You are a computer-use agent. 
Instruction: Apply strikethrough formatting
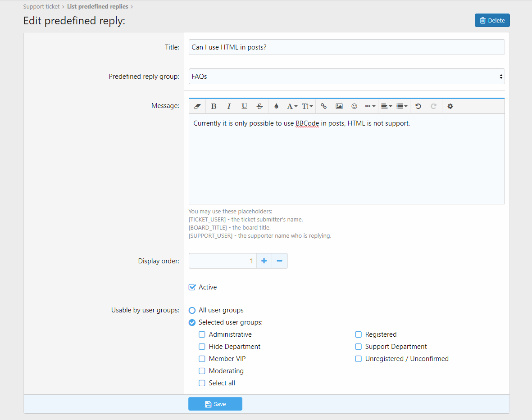(x=259, y=106)
